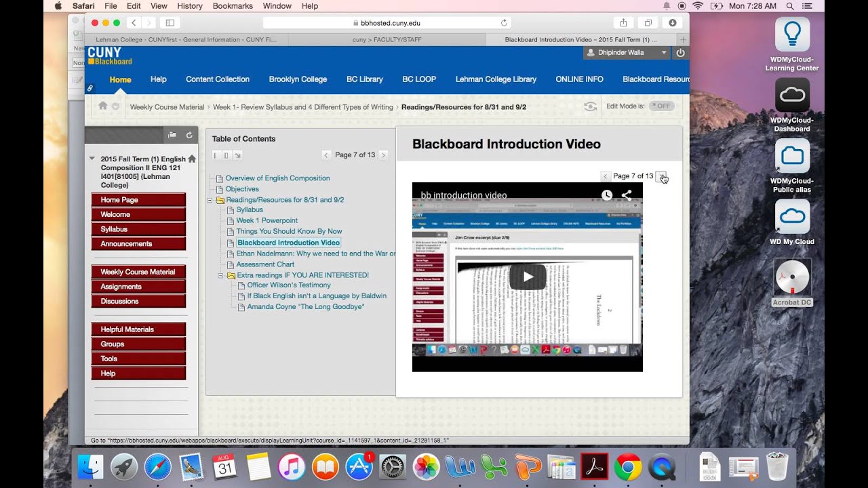
Task: Open the breadcrumb recent-pages dropdown circle
Action: click(115, 106)
